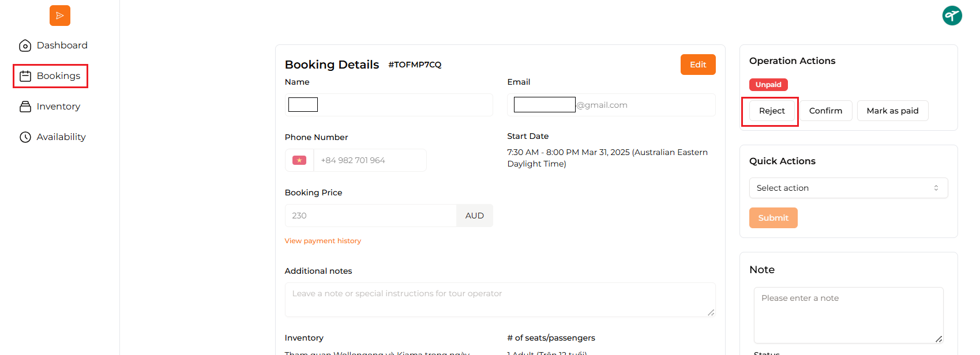Click the Dashboard sidebar icon
Image resolution: width=980 pixels, height=355 pixels.
click(x=25, y=46)
